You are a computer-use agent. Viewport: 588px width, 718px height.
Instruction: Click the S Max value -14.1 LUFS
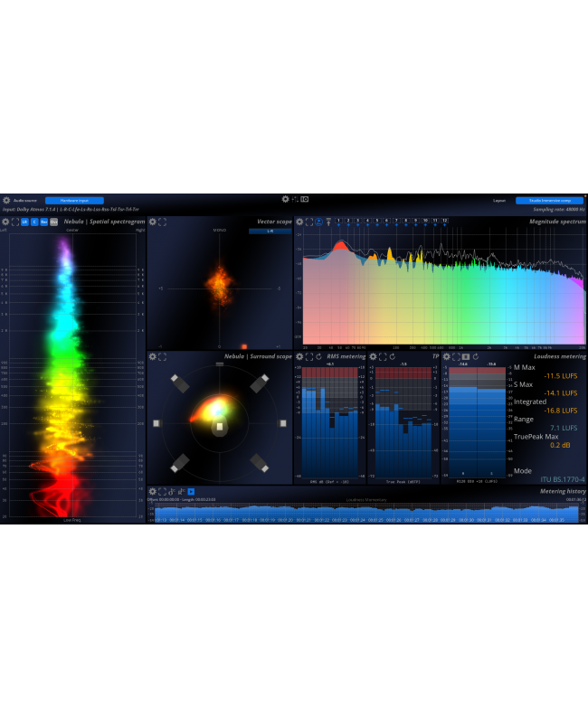pyautogui.click(x=561, y=393)
